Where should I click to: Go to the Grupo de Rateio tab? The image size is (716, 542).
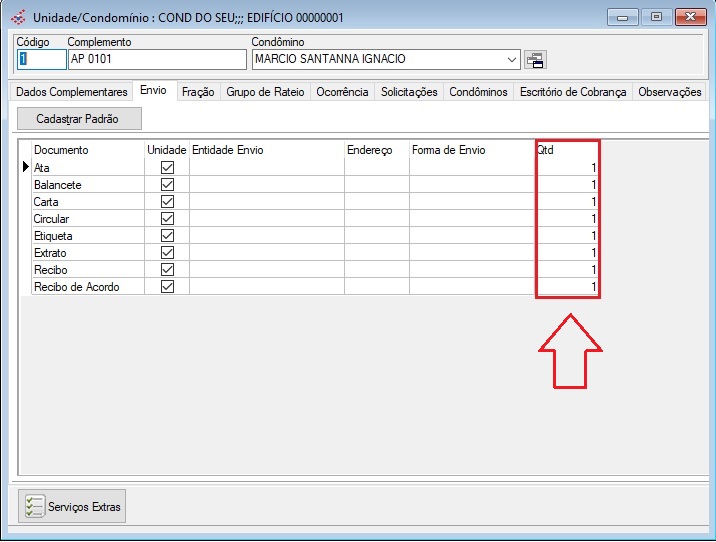click(x=264, y=92)
